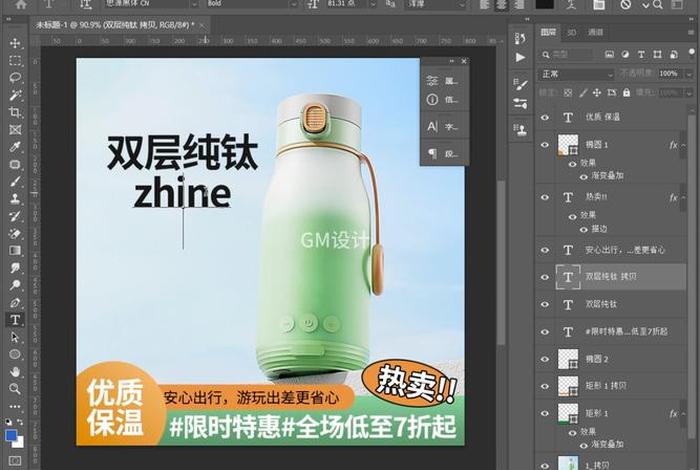The width and height of the screenshot is (700, 470).
Task: Switch to the 3D panel tab
Action: coord(571,32)
